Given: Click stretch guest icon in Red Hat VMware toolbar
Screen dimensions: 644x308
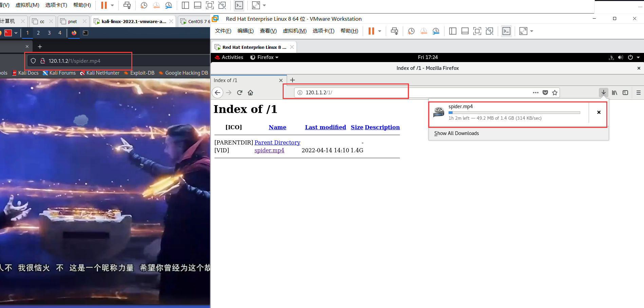Looking at the screenshot, I should 524,31.
